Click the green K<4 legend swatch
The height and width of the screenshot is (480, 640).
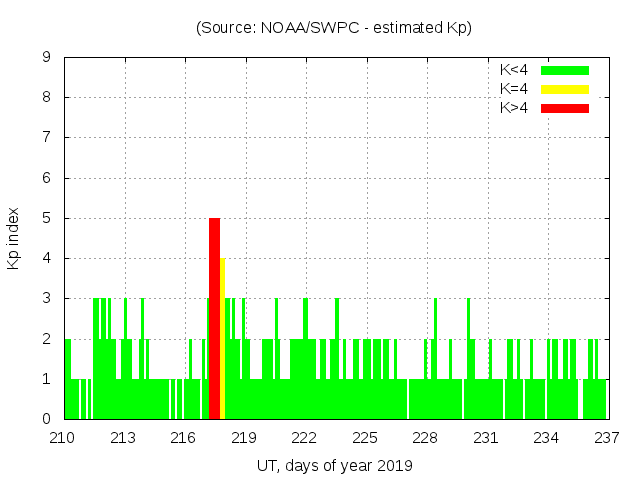(565, 70)
